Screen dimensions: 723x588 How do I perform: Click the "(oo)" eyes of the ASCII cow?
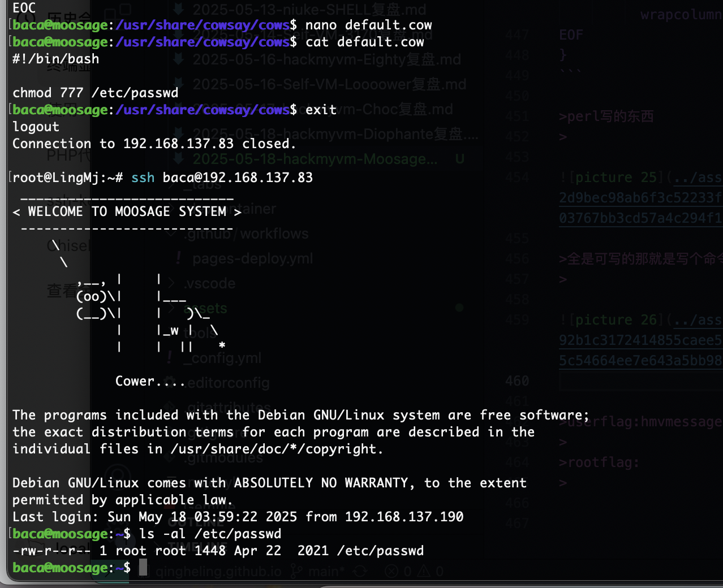[92, 296]
